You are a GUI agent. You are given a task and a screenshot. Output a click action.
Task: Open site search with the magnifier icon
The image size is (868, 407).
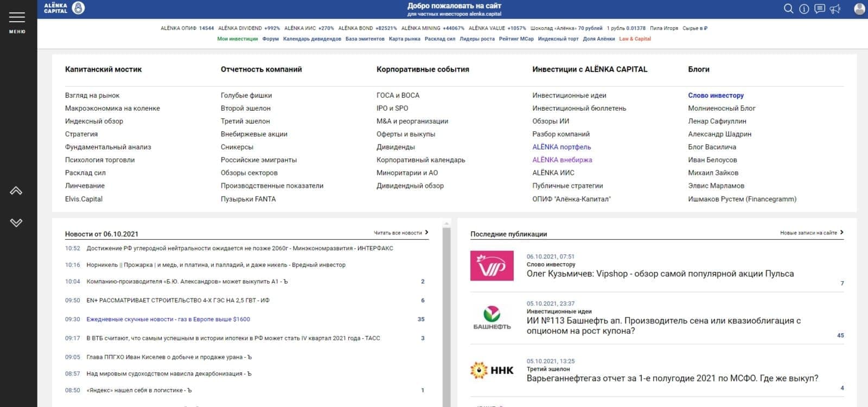pos(788,9)
